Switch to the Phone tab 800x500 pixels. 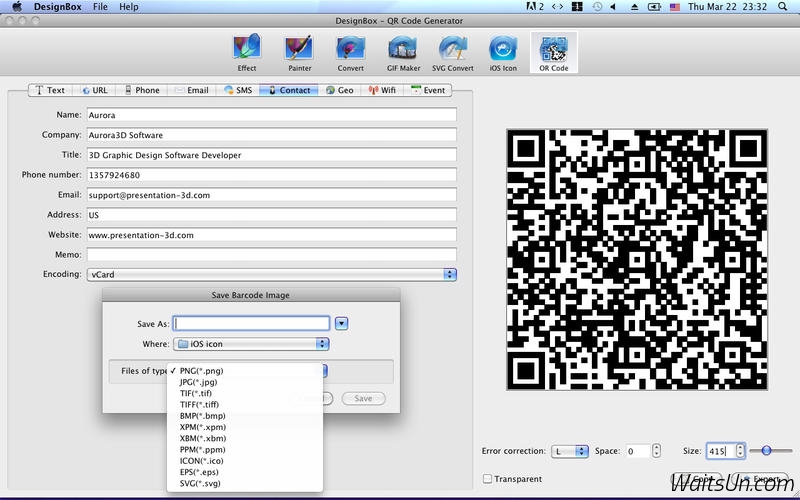[x=142, y=90]
